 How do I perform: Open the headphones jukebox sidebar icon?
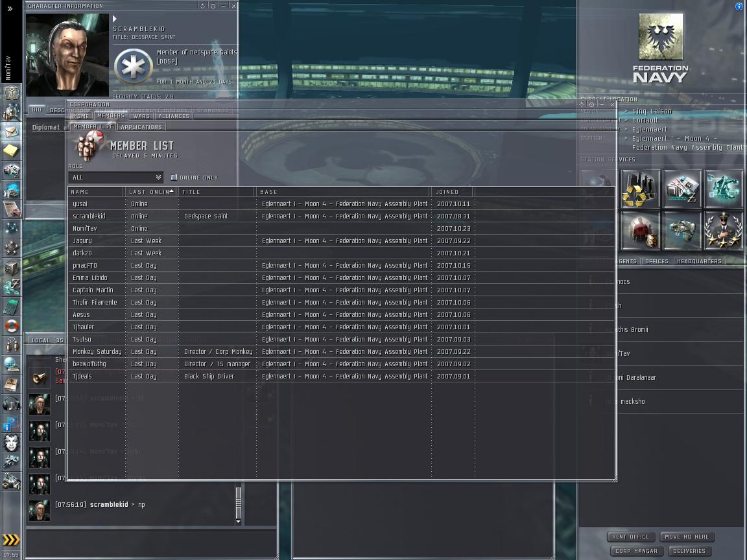12,404
